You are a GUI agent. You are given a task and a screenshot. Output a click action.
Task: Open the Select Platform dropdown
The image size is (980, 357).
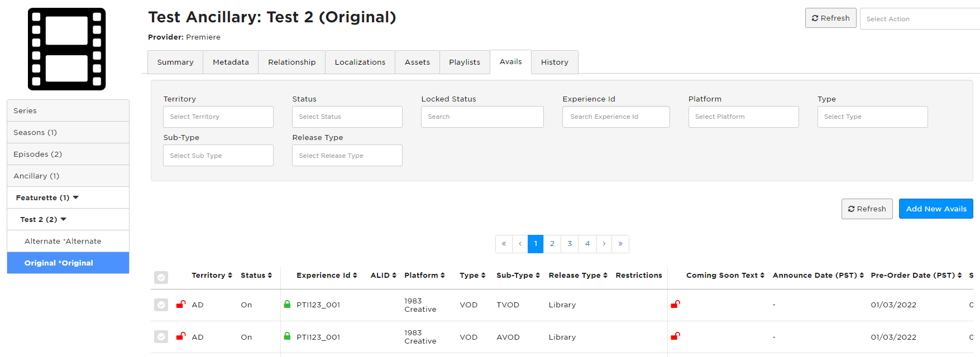click(x=744, y=117)
